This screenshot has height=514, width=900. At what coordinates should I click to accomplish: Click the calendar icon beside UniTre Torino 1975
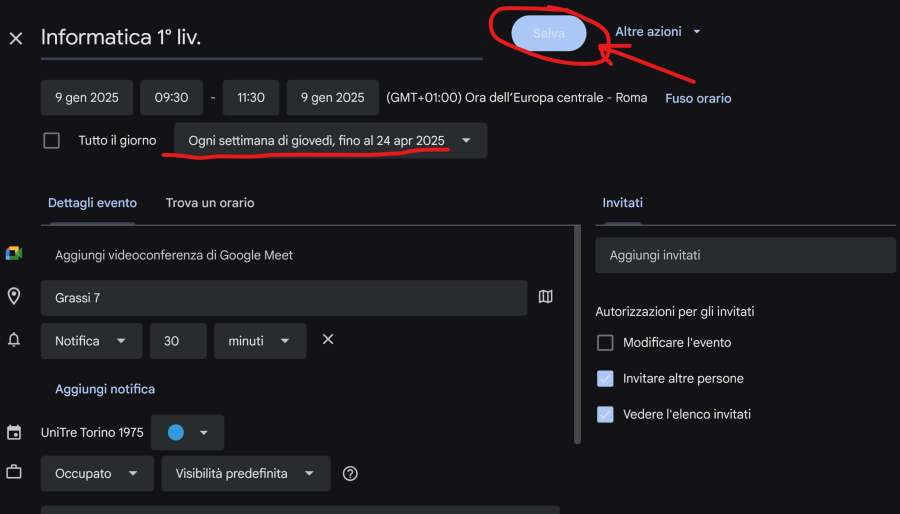[x=14, y=433]
